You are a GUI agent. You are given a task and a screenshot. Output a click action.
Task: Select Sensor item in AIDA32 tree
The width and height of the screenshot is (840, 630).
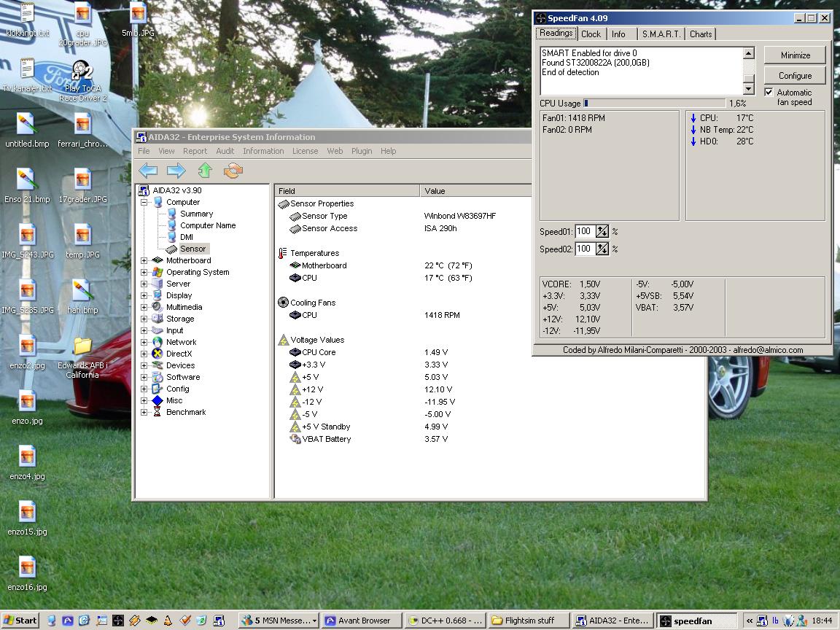[x=192, y=249]
